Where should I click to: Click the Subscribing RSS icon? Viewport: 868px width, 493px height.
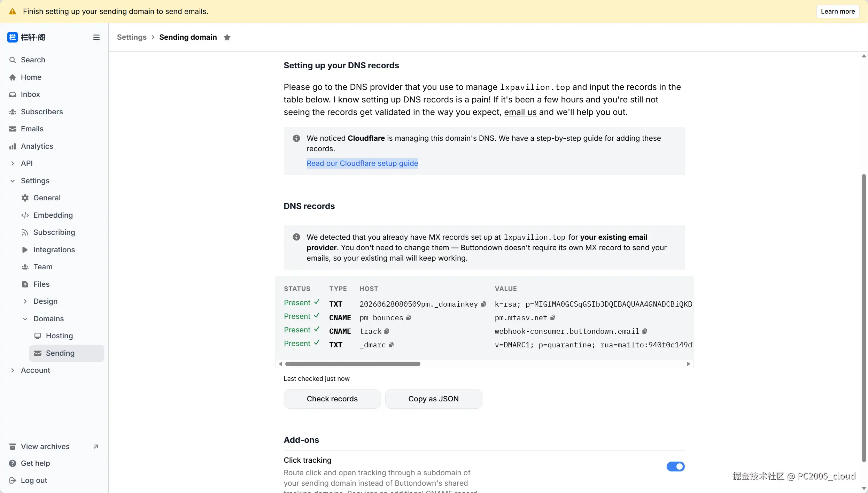(x=25, y=232)
